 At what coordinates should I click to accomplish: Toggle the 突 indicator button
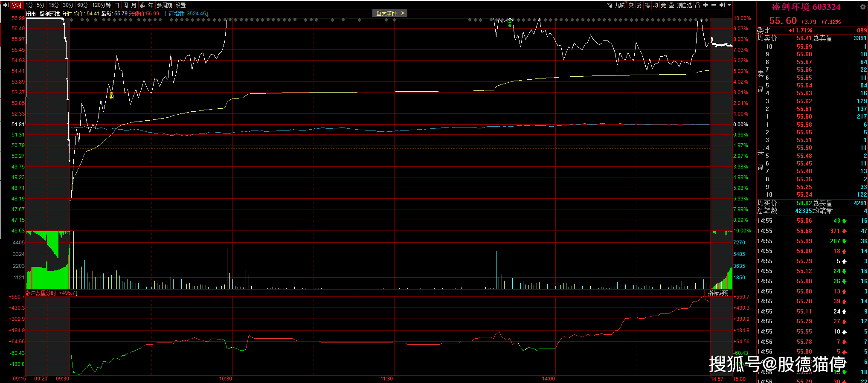631,5
